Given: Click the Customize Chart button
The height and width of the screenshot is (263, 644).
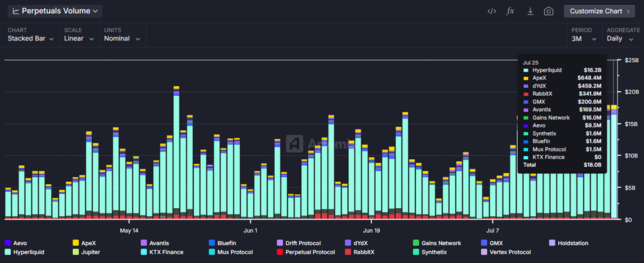Looking at the screenshot, I should [600, 11].
